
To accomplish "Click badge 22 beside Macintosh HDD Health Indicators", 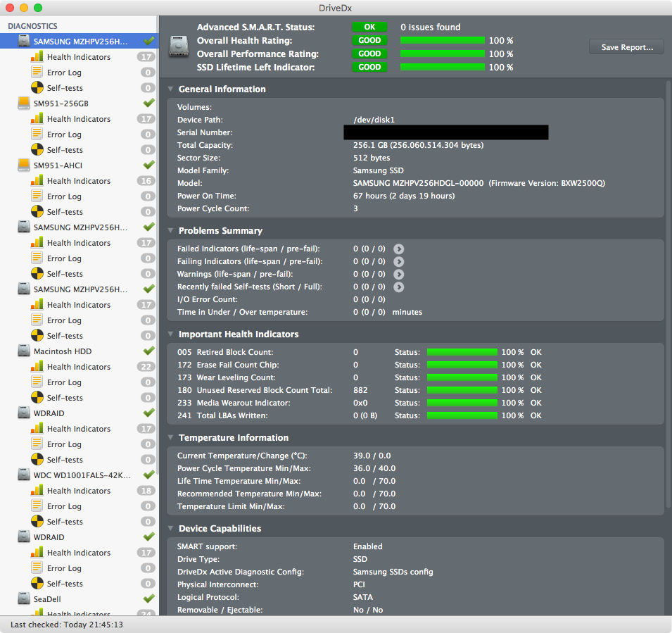I will pyautogui.click(x=146, y=367).
